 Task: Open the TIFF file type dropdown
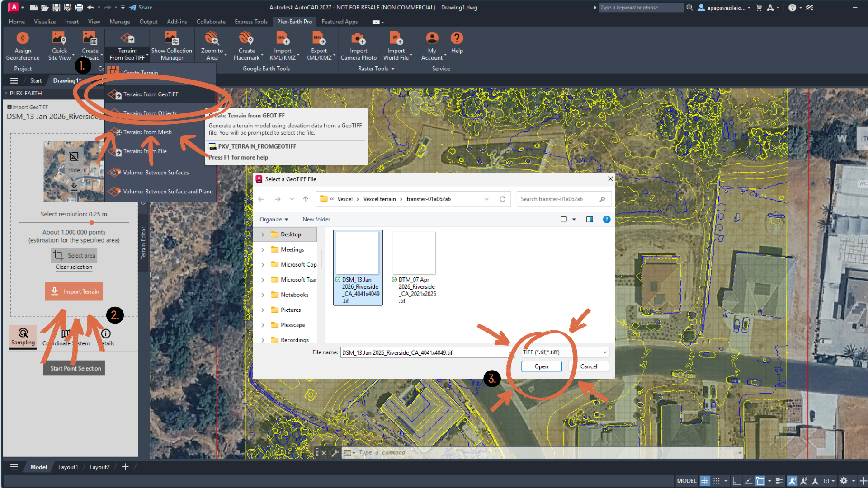(565, 352)
